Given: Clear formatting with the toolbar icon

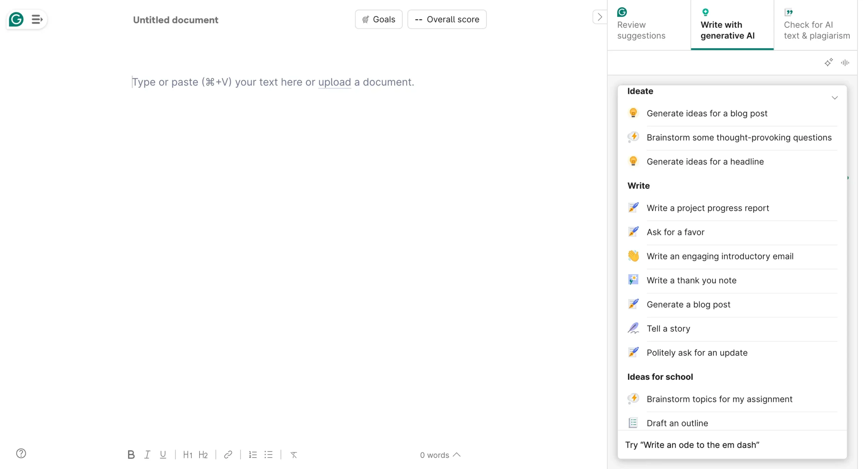Looking at the screenshot, I should pos(294,455).
